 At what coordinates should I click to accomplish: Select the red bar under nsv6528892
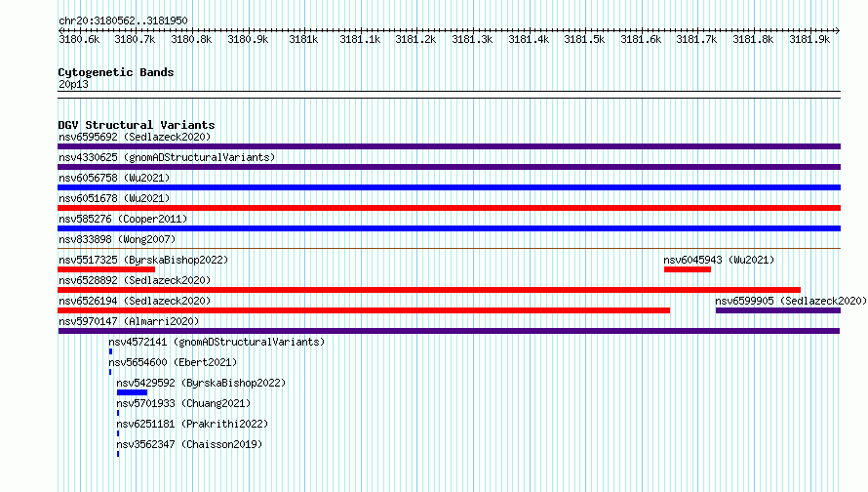[x=429, y=290]
